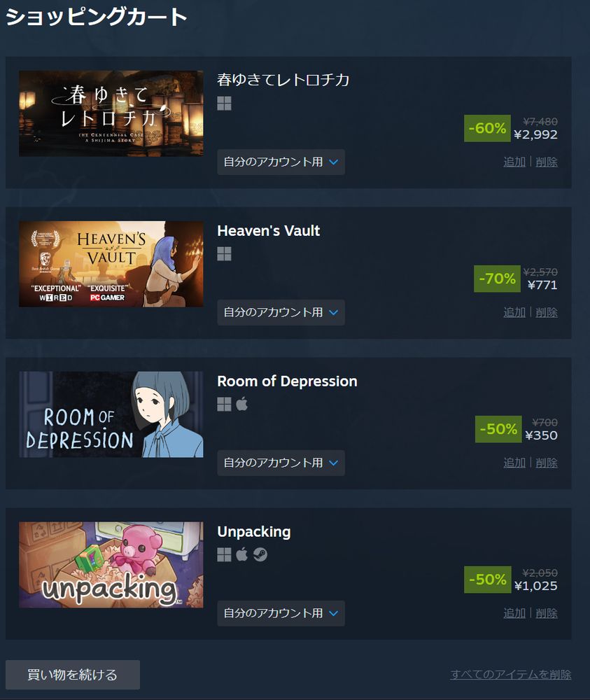Click the Windows icon under Room of Depression

tap(224, 405)
